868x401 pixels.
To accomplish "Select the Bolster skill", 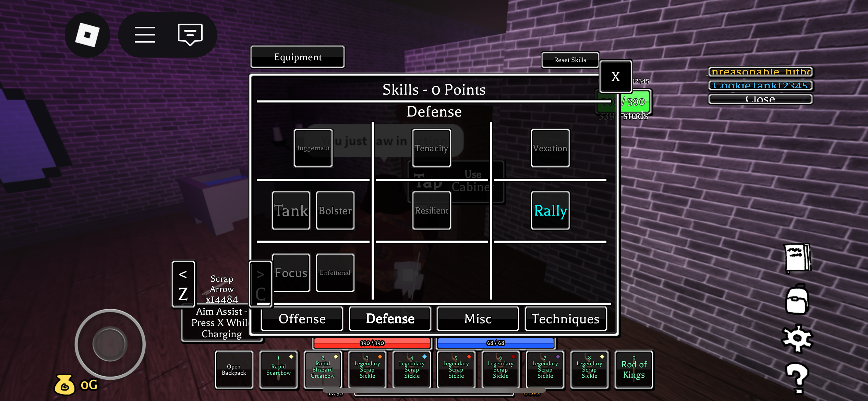I will 335,210.
